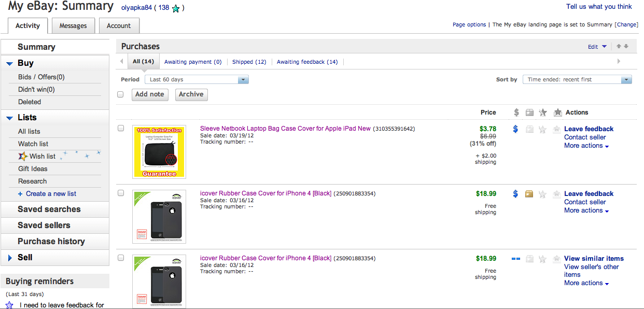The image size is (644, 309).
Task: Click the right scroll arrow on purchases filter bar
Action: tap(618, 62)
